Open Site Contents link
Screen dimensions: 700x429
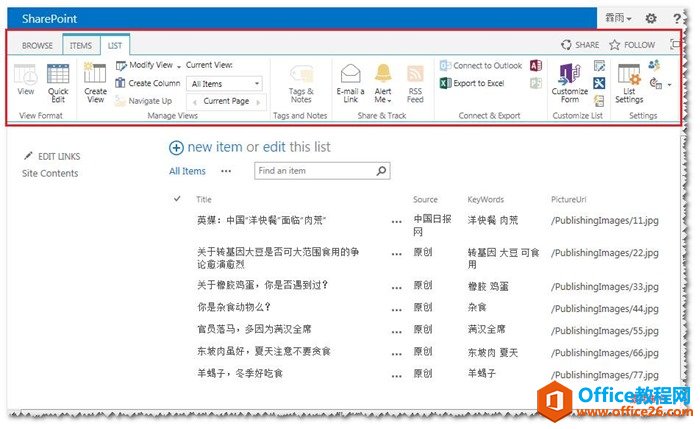coord(50,173)
